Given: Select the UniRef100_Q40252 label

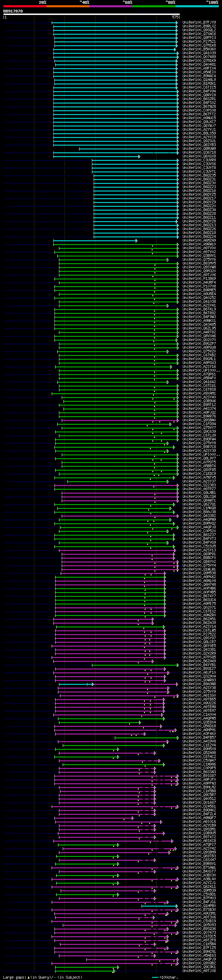Looking at the screenshot, I should click(x=199, y=298).
